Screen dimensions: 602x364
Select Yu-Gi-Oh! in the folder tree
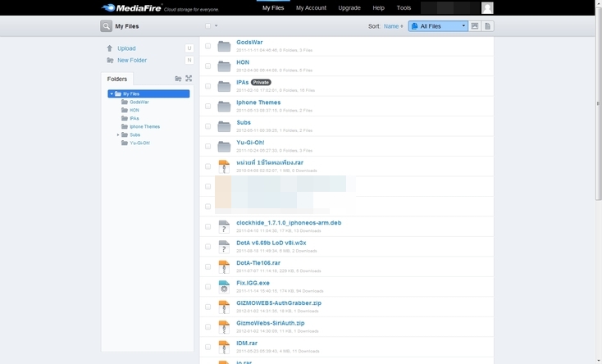(x=139, y=143)
